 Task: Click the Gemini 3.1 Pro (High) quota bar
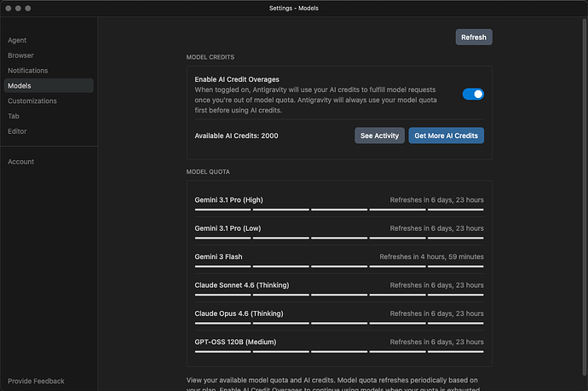339,209
